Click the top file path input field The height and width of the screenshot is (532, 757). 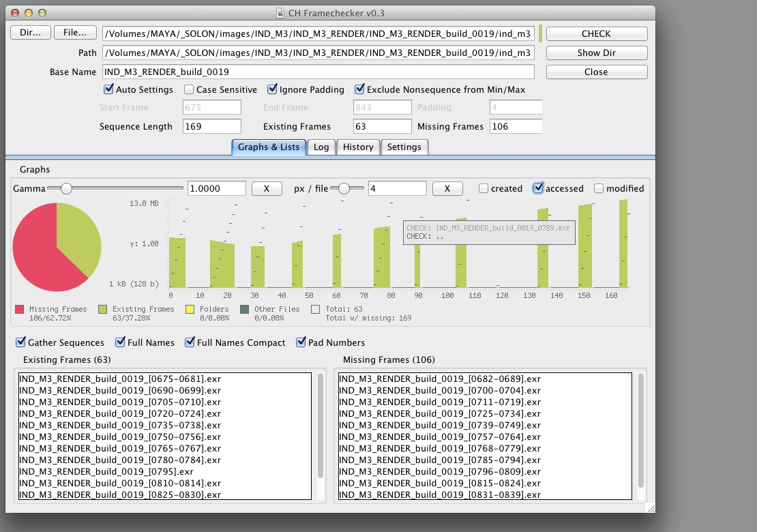pos(318,34)
